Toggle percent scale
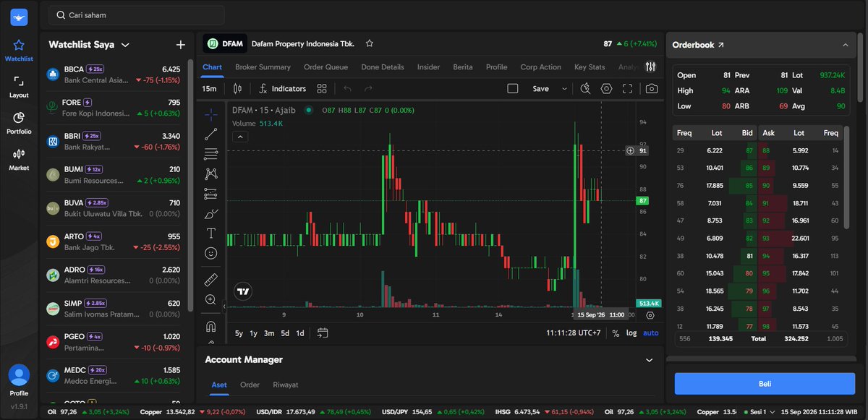 tap(616, 333)
